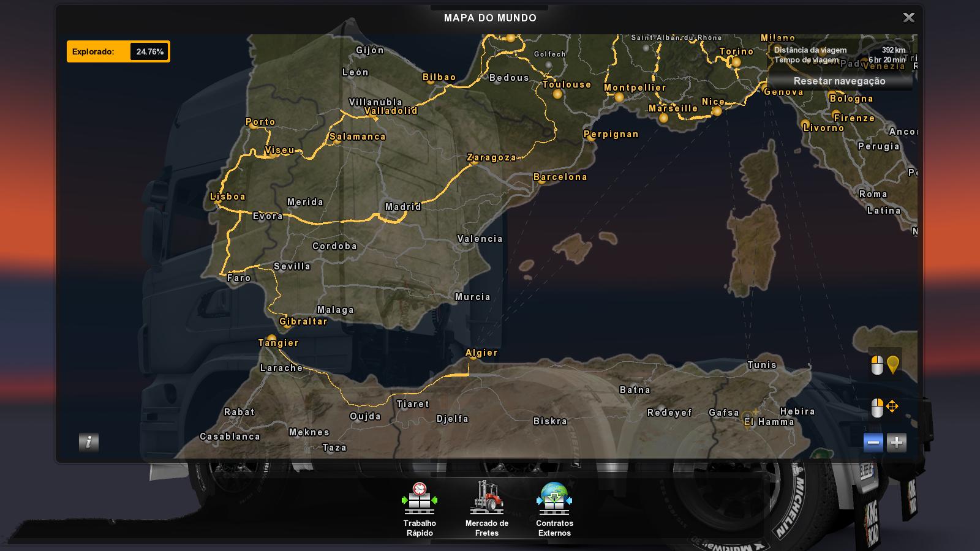
Task: Zoom in with the plus button
Action: pyautogui.click(x=897, y=443)
